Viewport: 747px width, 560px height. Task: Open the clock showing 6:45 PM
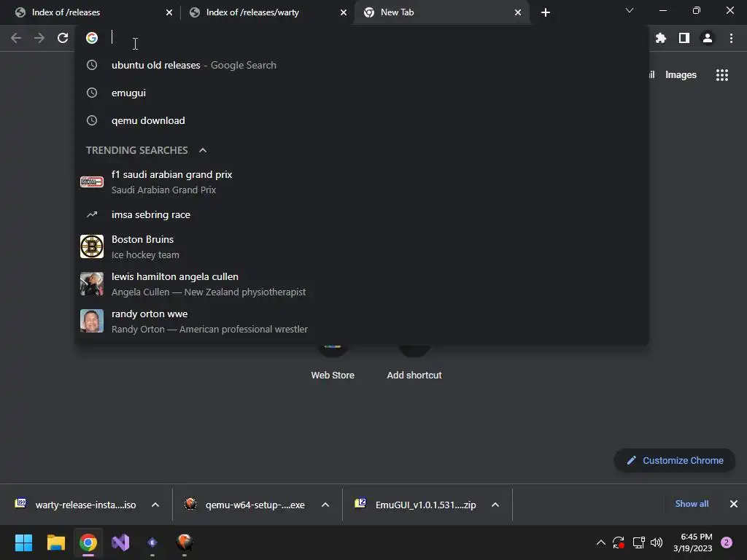pyautogui.click(x=693, y=542)
